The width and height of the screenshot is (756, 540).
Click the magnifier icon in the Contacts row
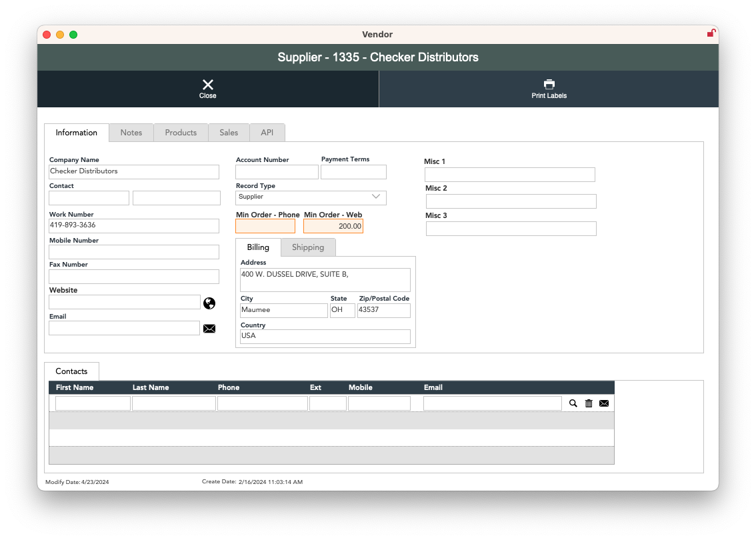573,403
